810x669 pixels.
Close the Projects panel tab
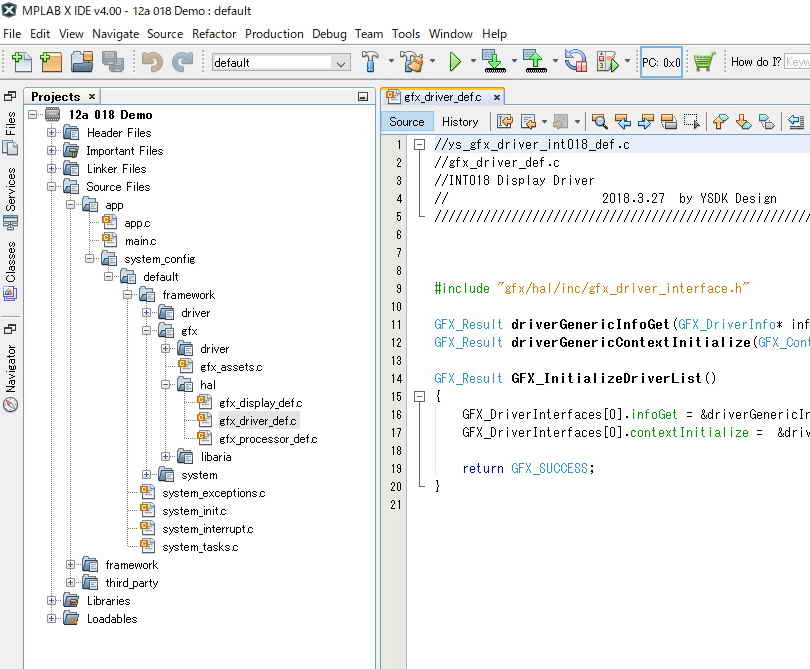(x=92, y=97)
